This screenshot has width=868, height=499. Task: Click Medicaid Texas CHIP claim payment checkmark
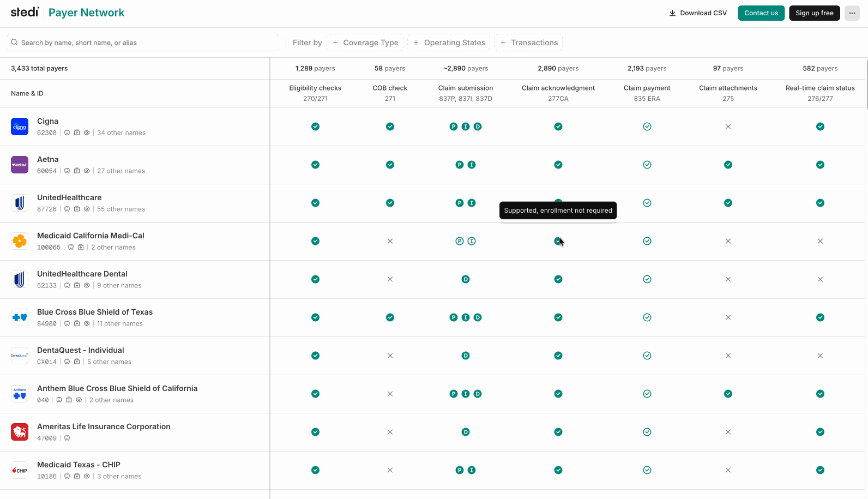[x=647, y=470]
